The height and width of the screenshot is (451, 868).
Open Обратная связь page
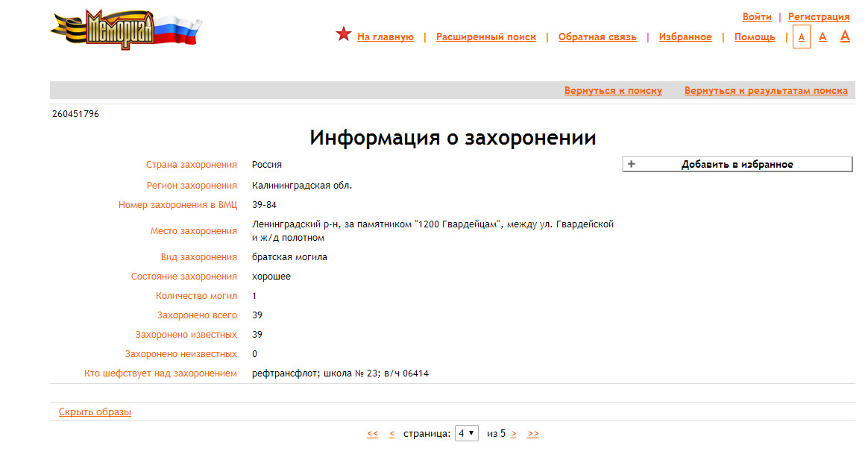tap(597, 37)
